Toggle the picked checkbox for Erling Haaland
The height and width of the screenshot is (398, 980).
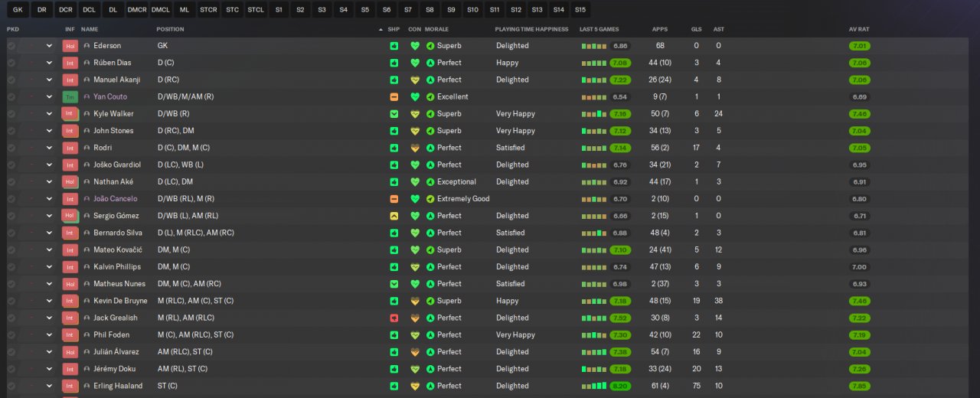point(11,387)
